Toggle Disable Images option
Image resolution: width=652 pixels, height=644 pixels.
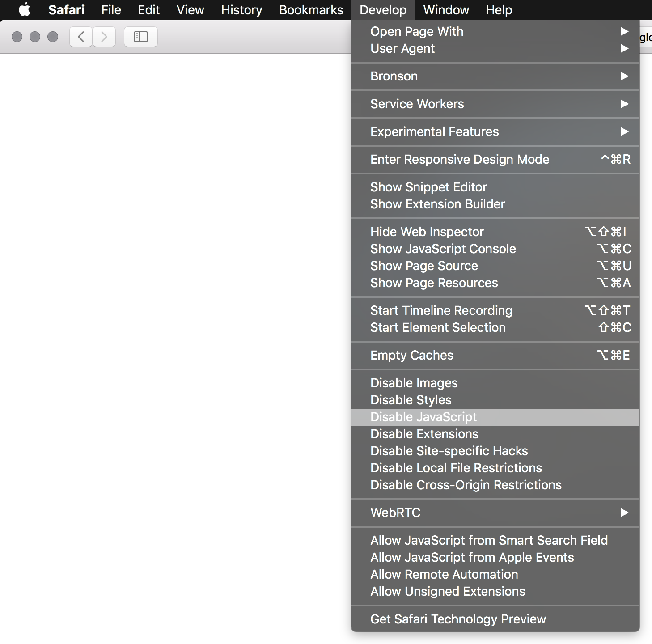click(495, 383)
